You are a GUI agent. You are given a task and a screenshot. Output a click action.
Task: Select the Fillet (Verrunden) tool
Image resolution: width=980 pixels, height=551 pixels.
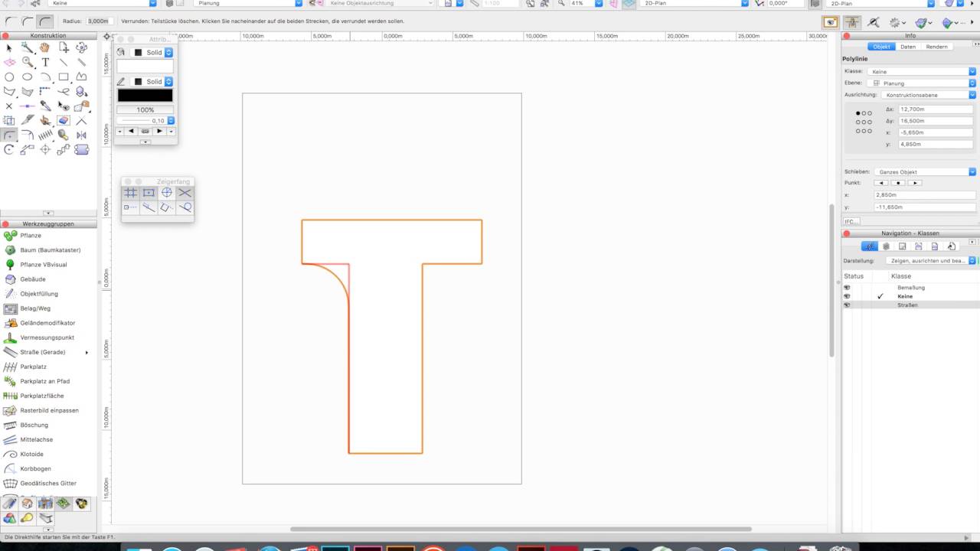point(9,135)
